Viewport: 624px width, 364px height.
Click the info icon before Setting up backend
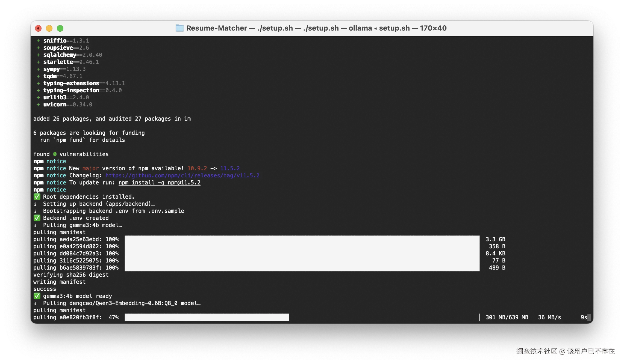tap(35, 204)
